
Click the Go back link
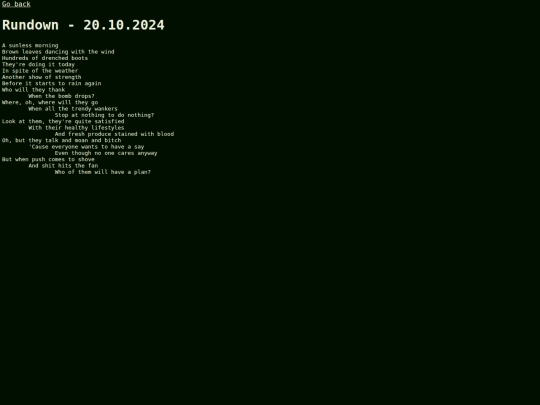[x=16, y=4]
